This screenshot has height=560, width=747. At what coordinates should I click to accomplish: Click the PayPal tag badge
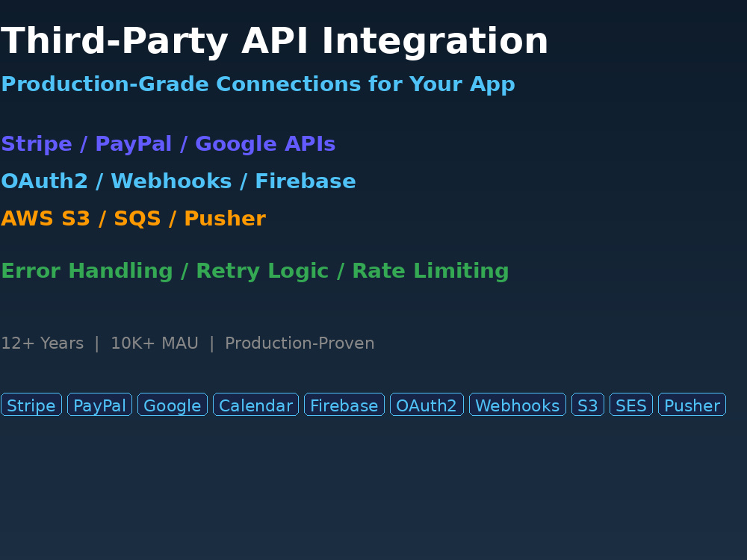[99, 404]
